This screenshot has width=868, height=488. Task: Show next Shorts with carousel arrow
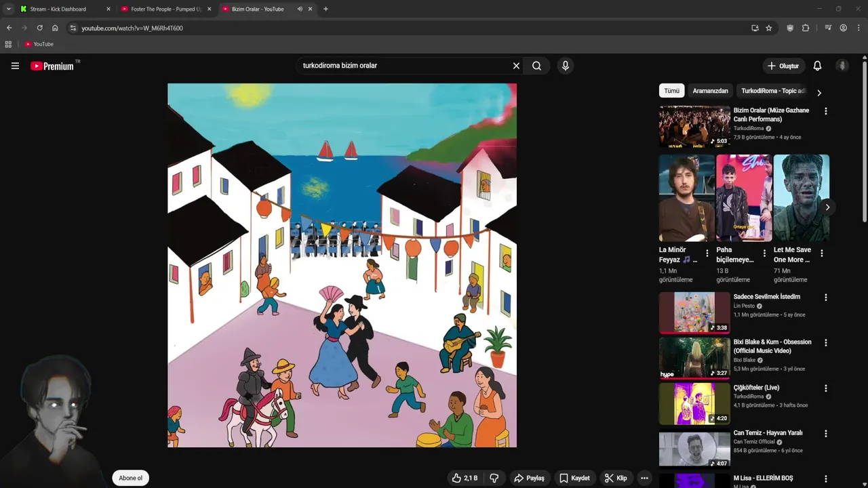point(827,207)
